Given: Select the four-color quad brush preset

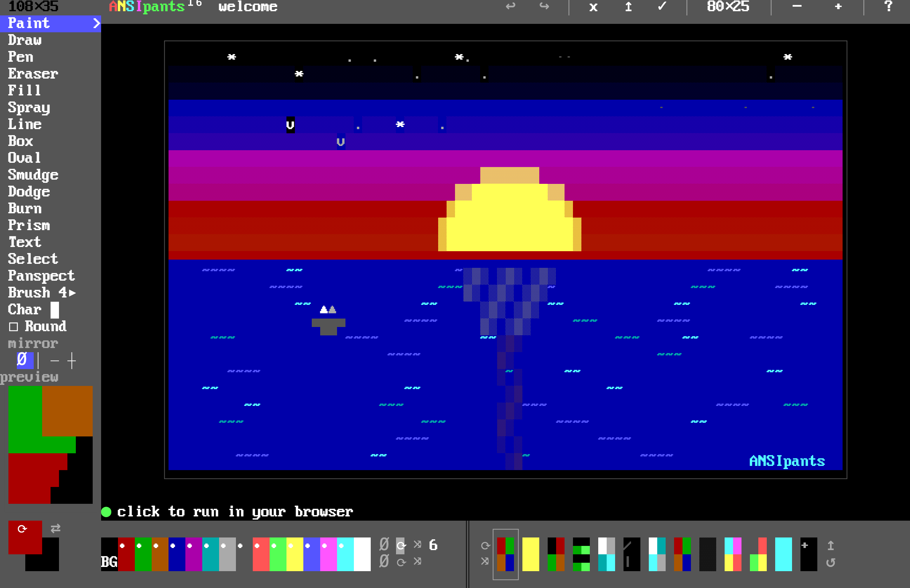Looking at the screenshot, I should (x=506, y=554).
